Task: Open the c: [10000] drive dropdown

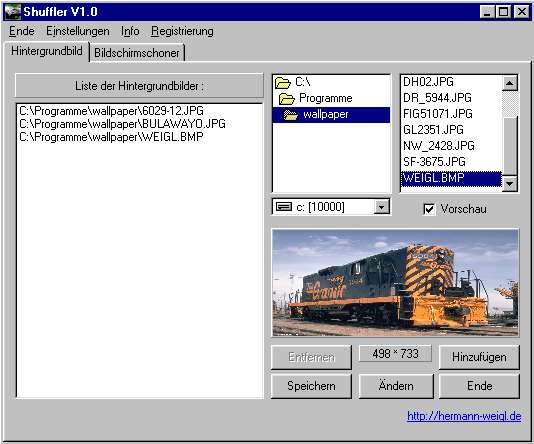Action: click(x=381, y=207)
